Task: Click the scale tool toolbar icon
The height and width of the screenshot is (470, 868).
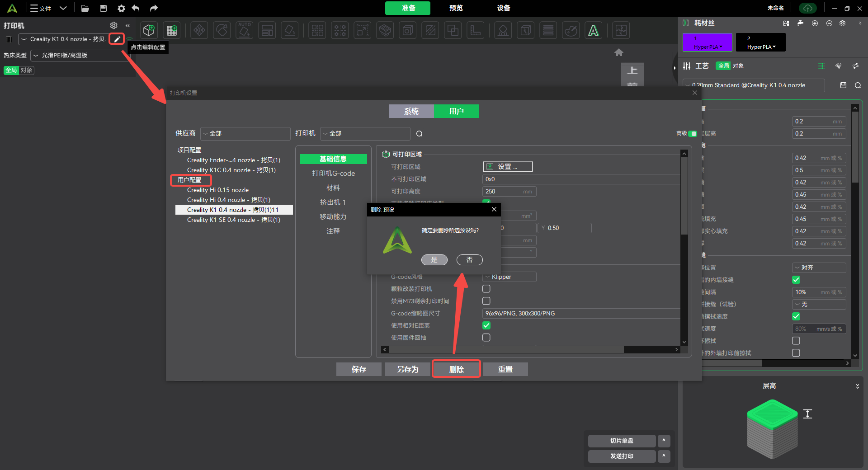Action: click(362, 30)
